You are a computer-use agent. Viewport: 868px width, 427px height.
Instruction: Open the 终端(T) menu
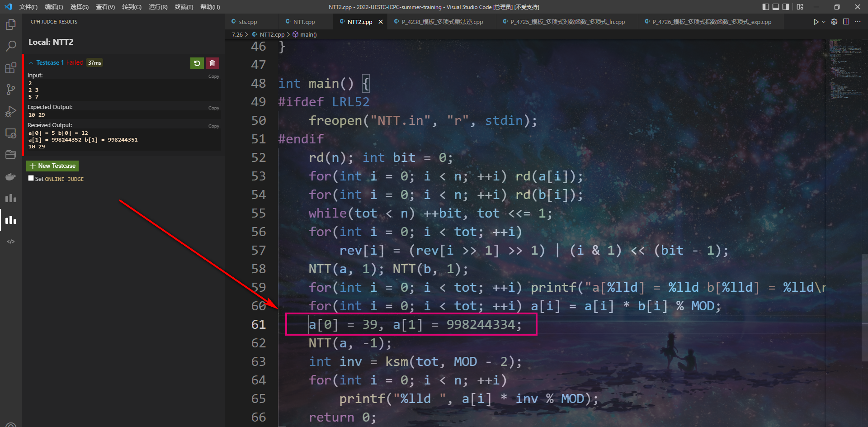(184, 7)
